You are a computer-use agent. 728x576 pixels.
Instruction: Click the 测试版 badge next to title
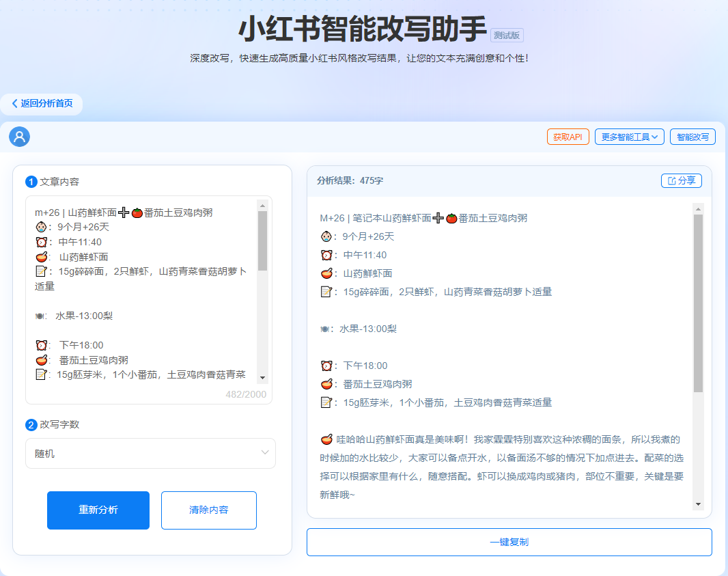507,36
